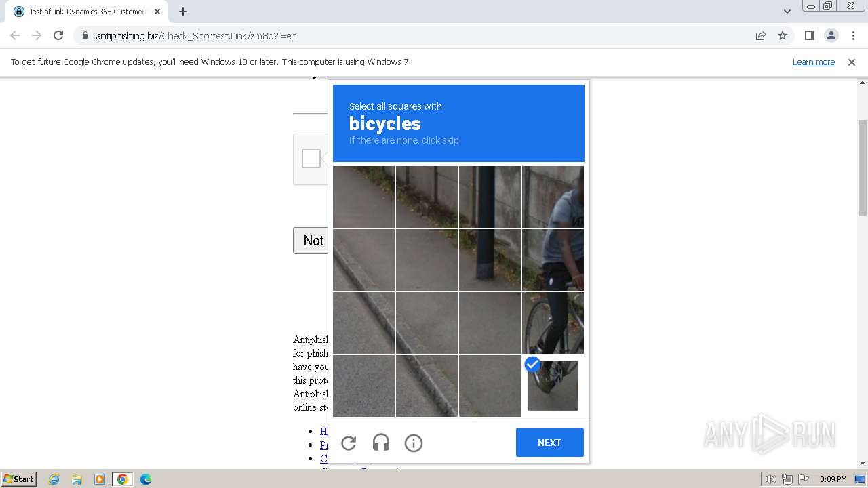
Task: Go back using the browser back arrow
Action: (15, 35)
